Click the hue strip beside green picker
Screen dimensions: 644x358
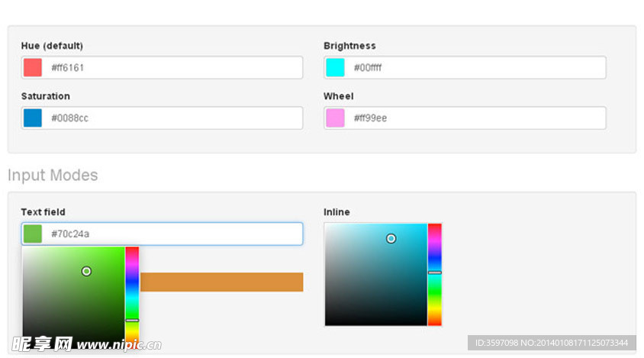point(132,282)
